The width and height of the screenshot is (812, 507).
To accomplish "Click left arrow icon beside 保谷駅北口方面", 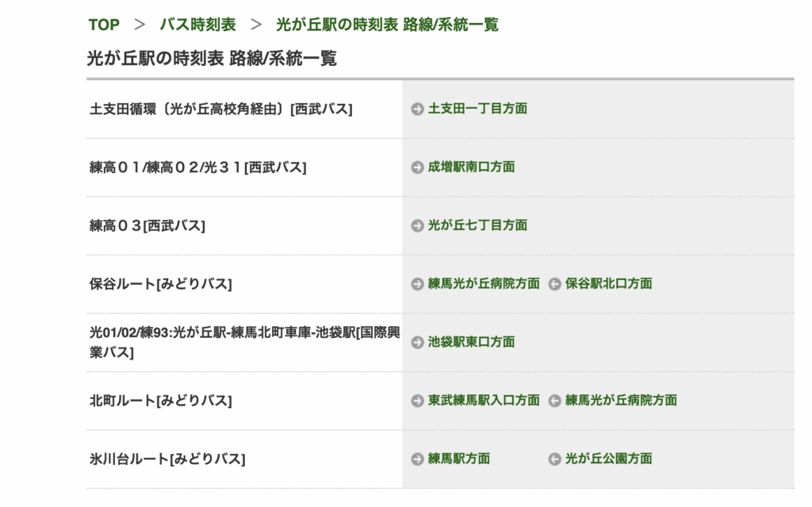I will tap(555, 284).
